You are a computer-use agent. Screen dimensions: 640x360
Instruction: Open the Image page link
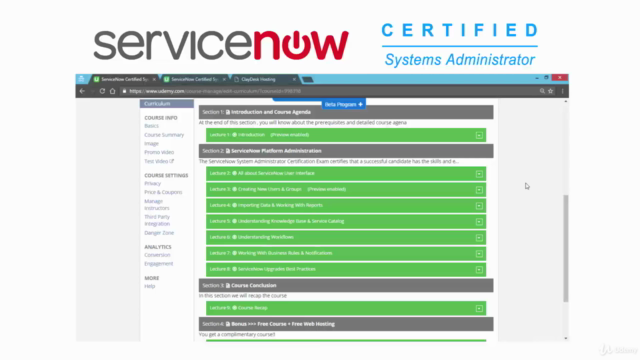tap(151, 144)
